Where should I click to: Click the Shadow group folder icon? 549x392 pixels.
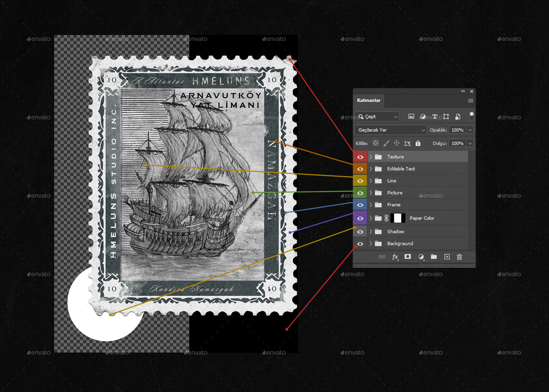coord(378,232)
